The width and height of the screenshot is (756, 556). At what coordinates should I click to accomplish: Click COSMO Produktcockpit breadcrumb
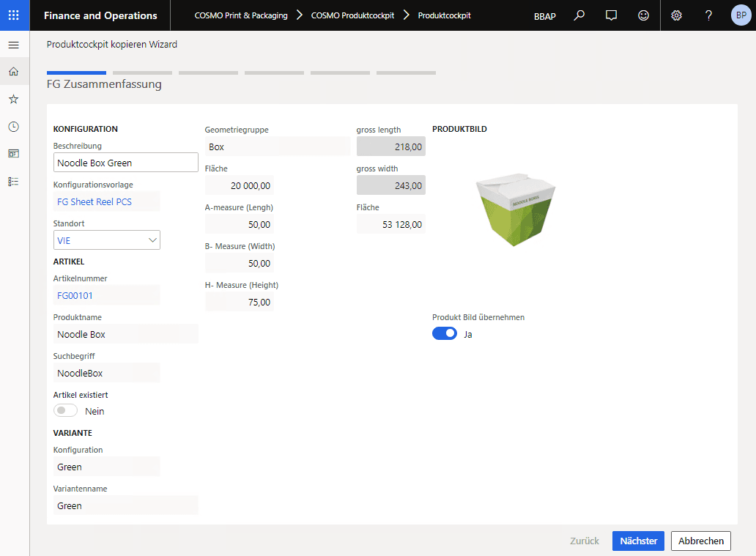tap(352, 15)
